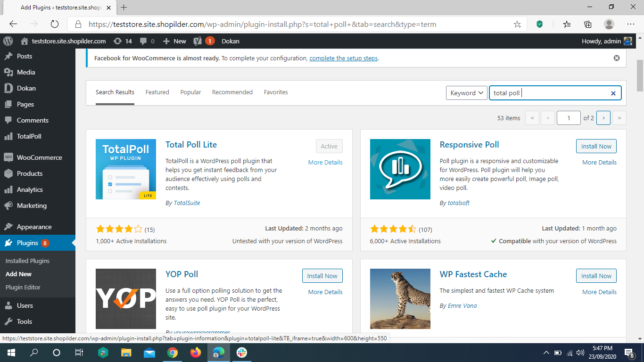Open the Total Poll Lite title link

click(x=191, y=145)
